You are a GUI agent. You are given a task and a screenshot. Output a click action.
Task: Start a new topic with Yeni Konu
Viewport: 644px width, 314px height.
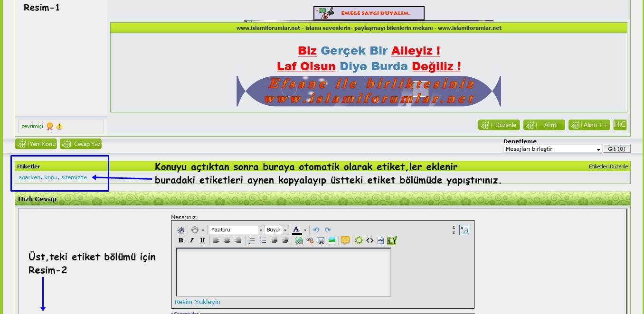[x=36, y=144]
